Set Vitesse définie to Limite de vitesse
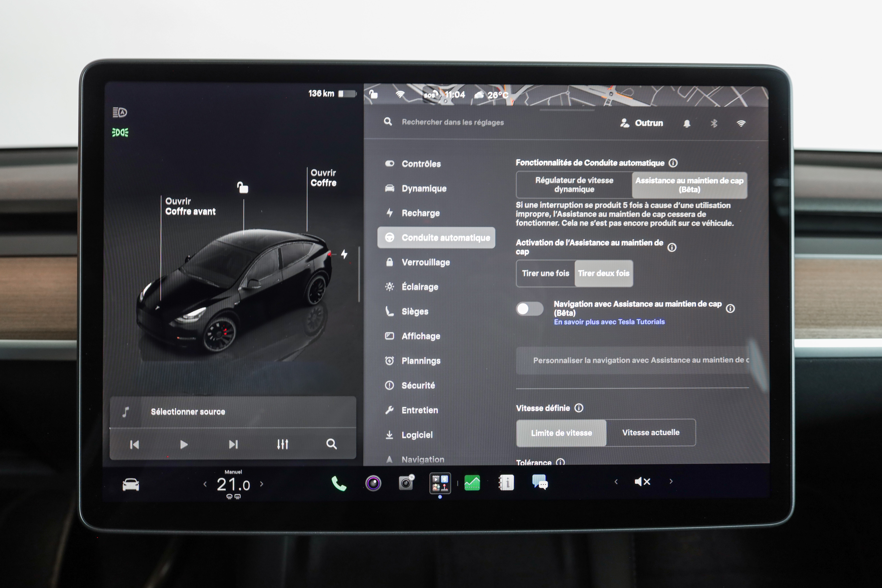Screen dimensions: 882x588 561,433
